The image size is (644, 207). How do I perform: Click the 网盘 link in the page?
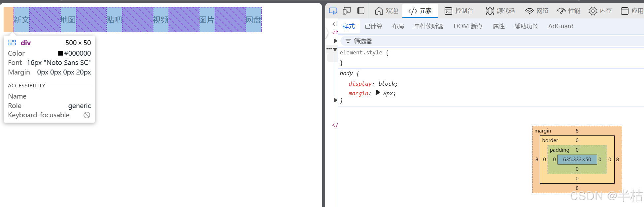coord(254,20)
